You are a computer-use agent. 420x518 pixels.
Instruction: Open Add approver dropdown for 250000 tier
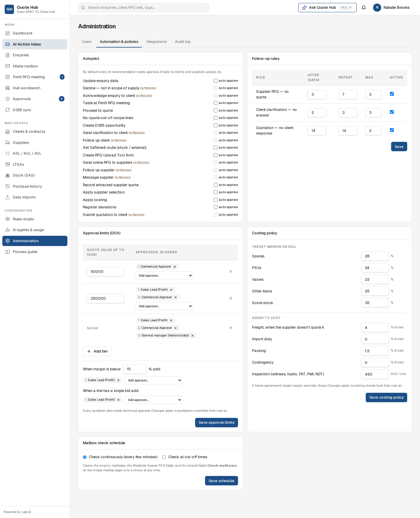pos(164,306)
